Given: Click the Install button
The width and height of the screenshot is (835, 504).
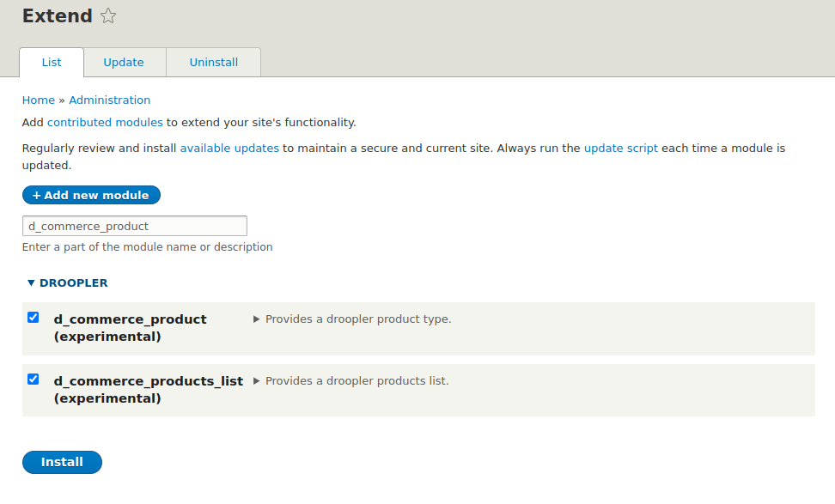Looking at the screenshot, I should pyautogui.click(x=62, y=462).
